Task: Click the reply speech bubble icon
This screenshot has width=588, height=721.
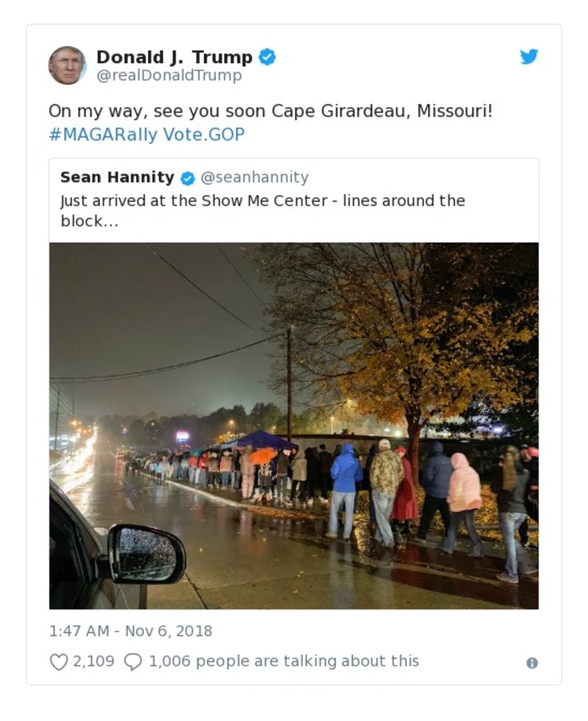Action: click(133, 661)
